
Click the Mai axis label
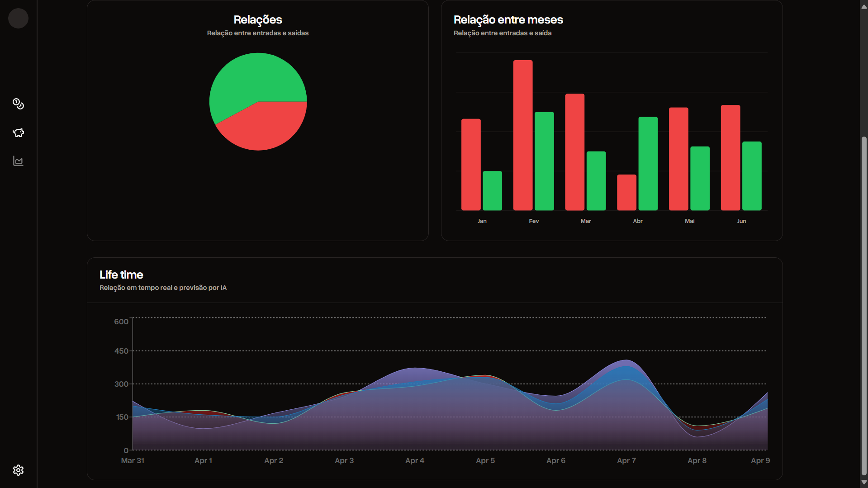689,221
